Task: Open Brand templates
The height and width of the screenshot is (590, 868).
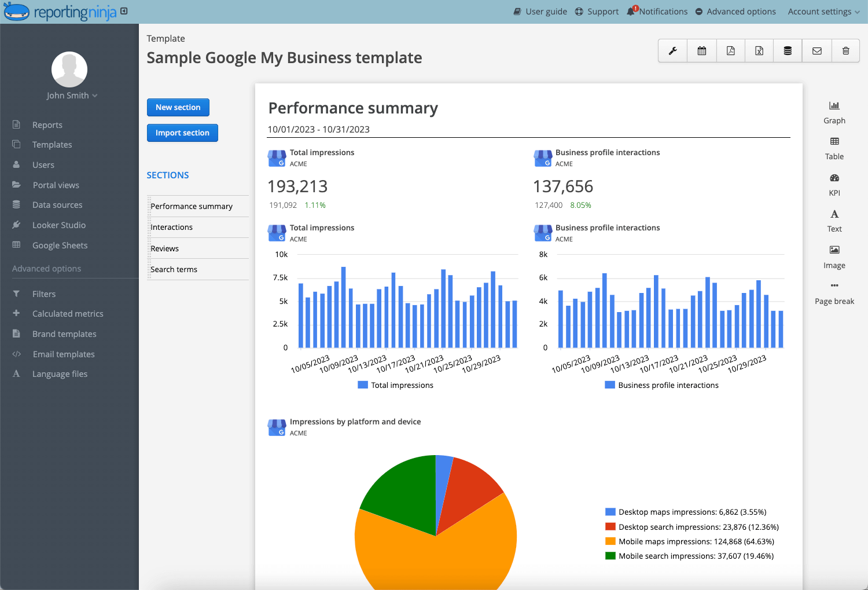Action: [x=64, y=334]
